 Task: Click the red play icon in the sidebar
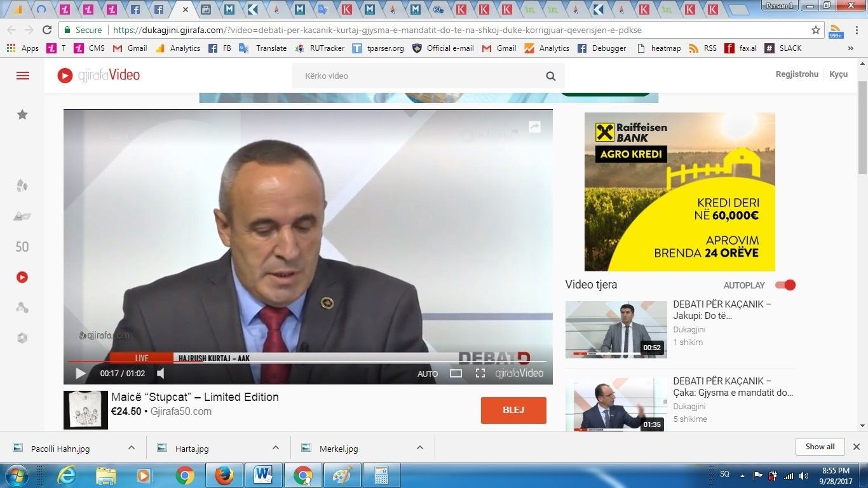click(x=22, y=277)
